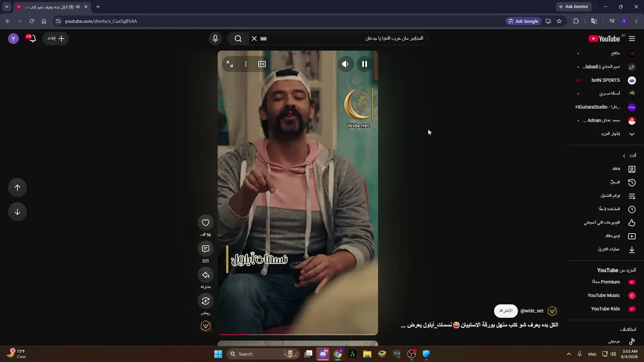Expand show more subscriptions chevron
This screenshot has height=362, width=644.
point(632,134)
